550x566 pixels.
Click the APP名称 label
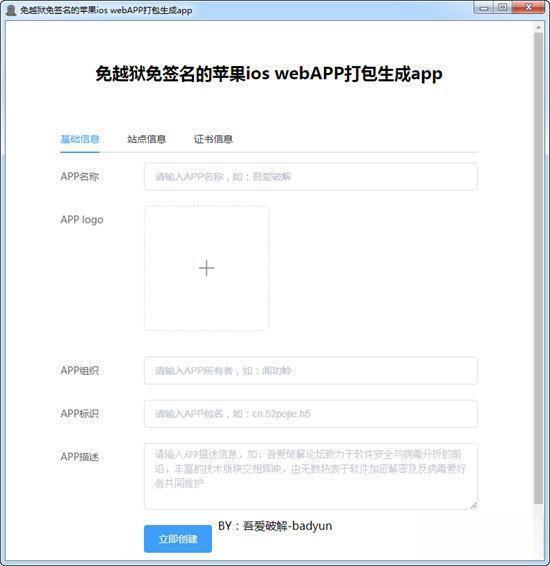point(79,177)
